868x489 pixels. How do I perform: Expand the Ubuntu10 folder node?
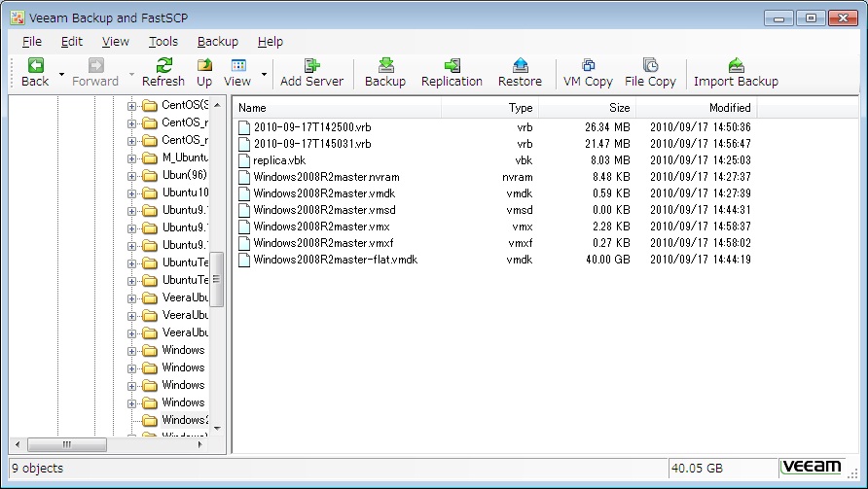coord(131,193)
